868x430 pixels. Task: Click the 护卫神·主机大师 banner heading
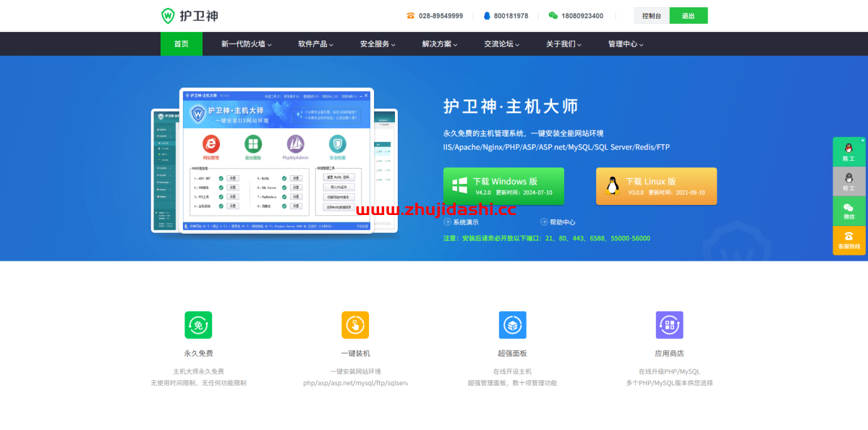tap(511, 106)
